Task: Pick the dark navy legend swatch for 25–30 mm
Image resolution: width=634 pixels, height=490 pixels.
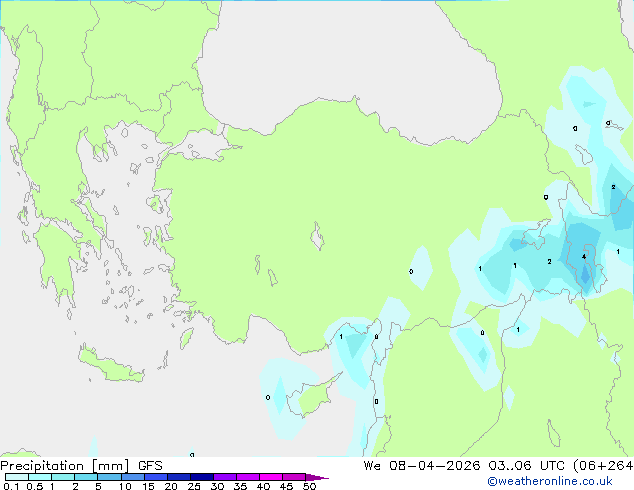Action: pyautogui.click(x=202, y=477)
